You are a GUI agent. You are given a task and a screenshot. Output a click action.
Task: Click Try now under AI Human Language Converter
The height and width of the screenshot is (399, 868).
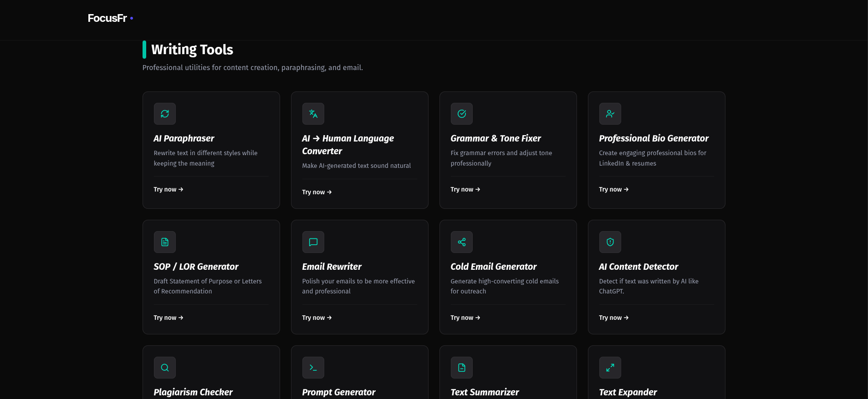317,192
